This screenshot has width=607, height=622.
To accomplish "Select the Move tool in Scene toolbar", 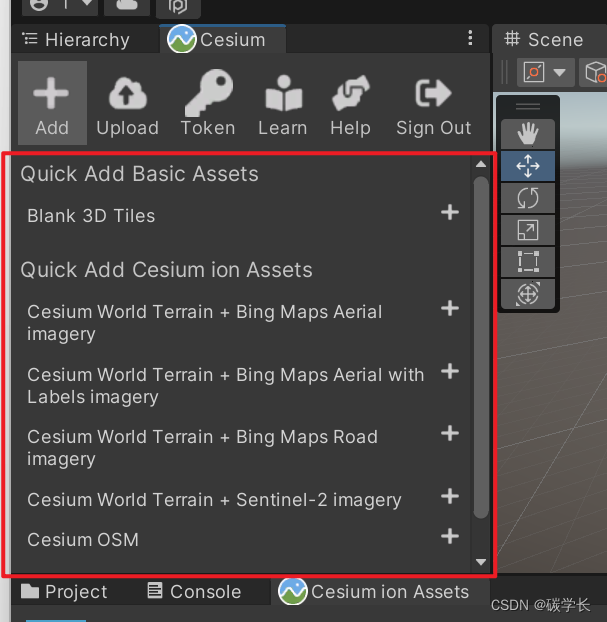I will pos(528,166).
